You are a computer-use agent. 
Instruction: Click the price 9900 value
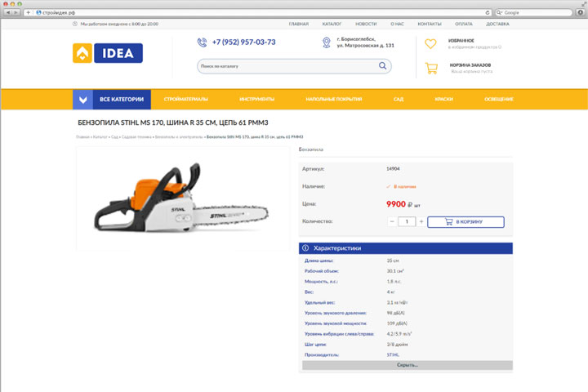pos(396,204)
